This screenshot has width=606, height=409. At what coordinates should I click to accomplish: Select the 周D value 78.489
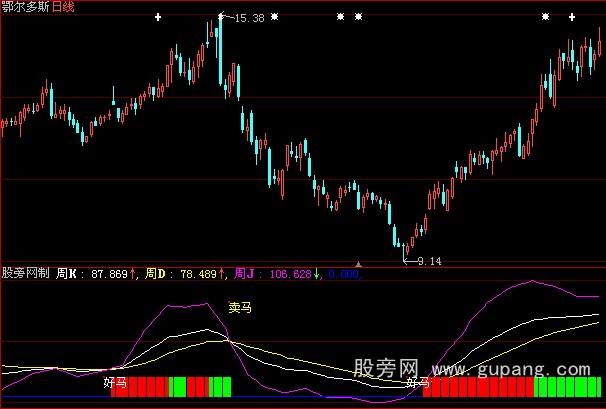pos(199,274)
